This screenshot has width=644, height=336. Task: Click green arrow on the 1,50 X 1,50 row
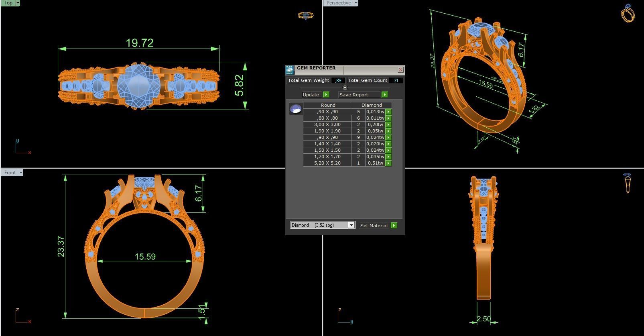(388, 151)
